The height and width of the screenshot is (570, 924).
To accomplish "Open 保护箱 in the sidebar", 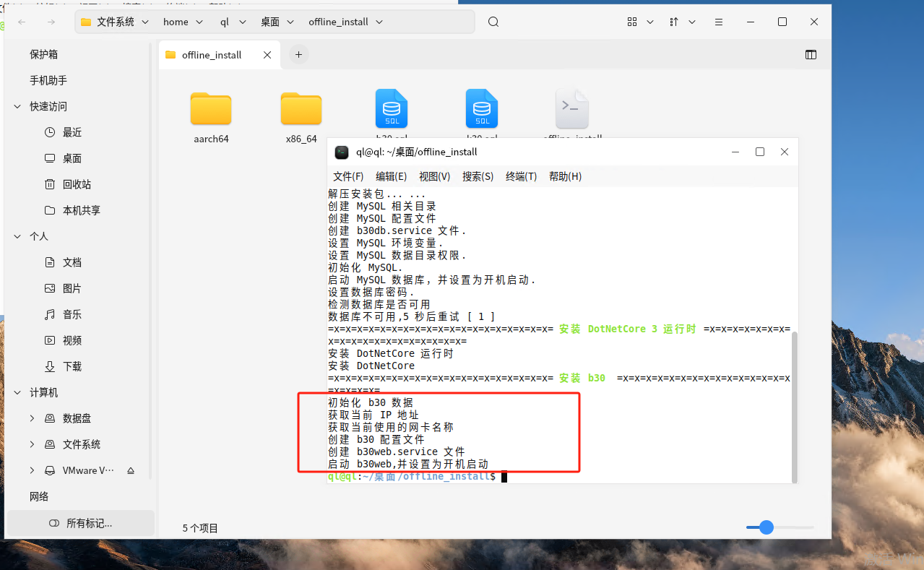I will click(x=43, y=54).
